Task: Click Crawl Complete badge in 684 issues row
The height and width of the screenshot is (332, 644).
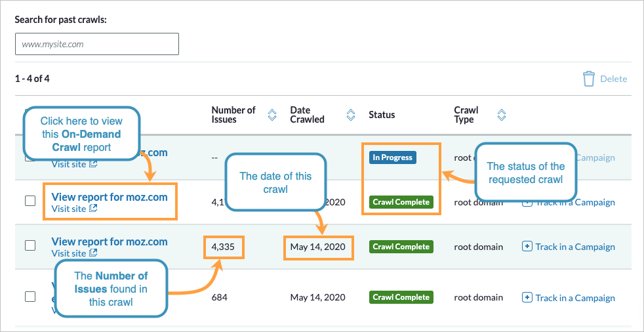Action: point(401,297)
